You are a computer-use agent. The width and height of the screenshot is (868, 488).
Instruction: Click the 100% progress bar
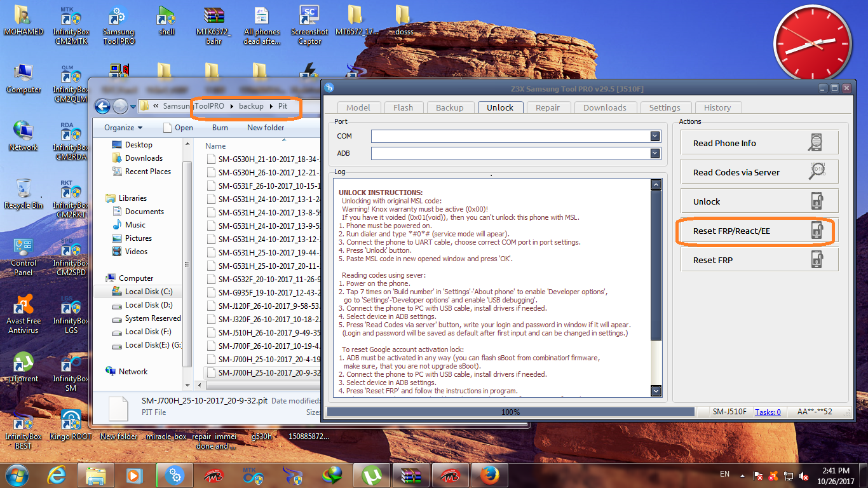510,412
